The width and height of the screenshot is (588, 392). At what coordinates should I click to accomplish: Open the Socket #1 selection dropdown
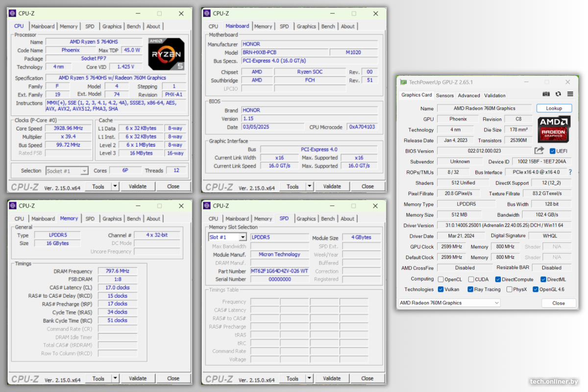(67, 171)
